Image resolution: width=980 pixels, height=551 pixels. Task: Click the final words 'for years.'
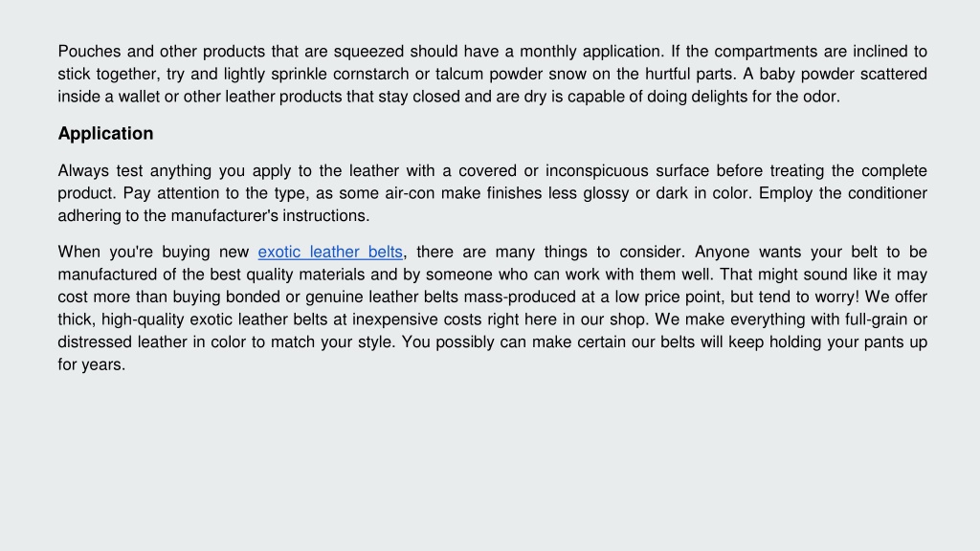(92, 364)
